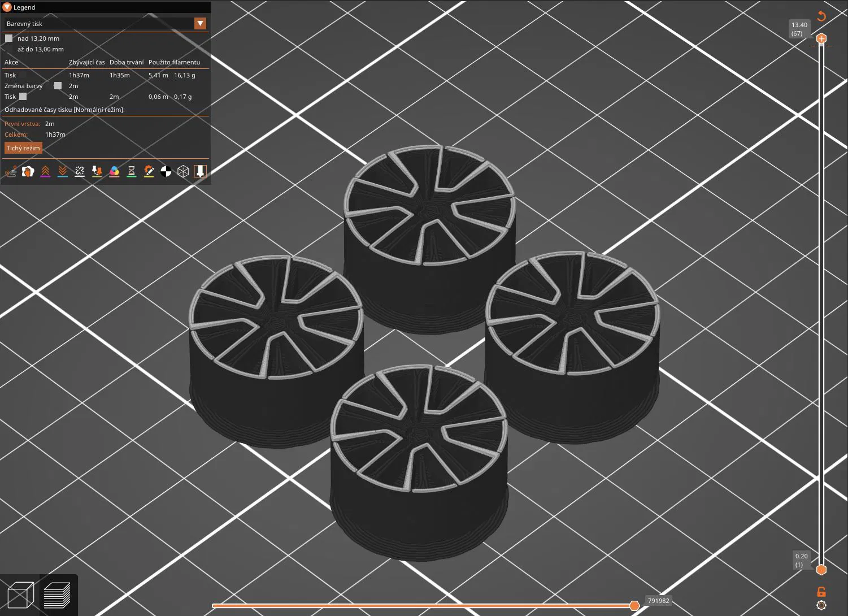The image size is (848, 616).
Task: Toggle wipe moves hand icon
Action: tap(28, 171)
